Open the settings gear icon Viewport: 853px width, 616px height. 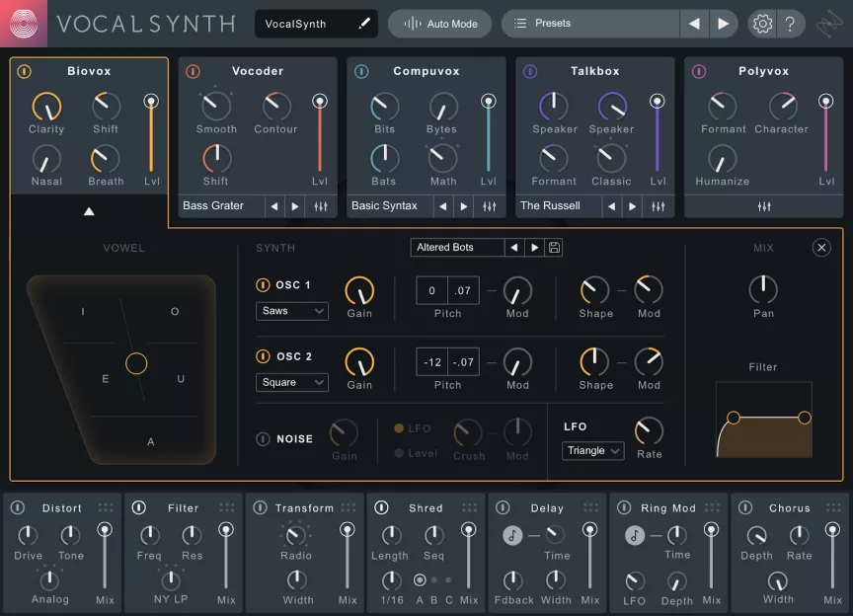[762, 24]
